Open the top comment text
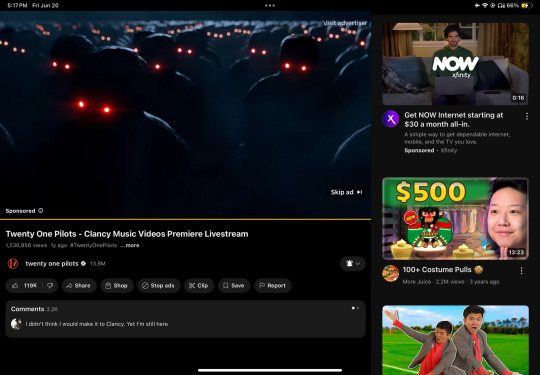The image size is (540, 375). 97,324
